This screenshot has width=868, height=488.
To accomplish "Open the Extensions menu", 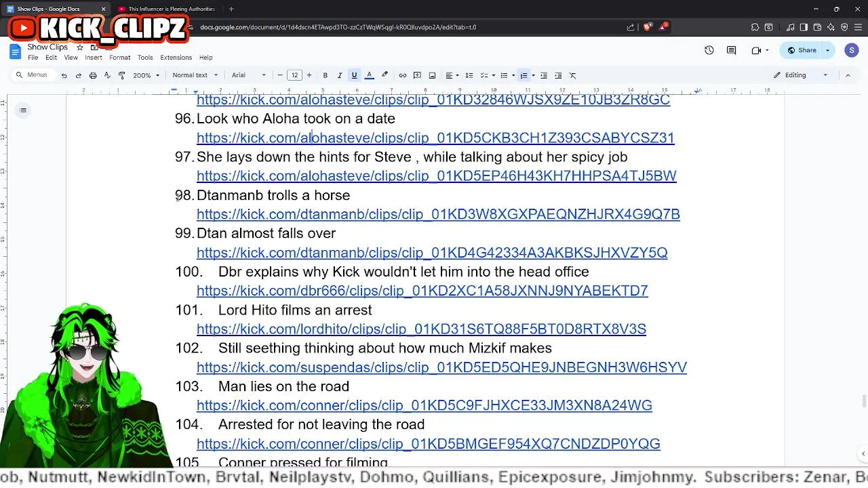I will pyautogui.click(x=176, y=58).
